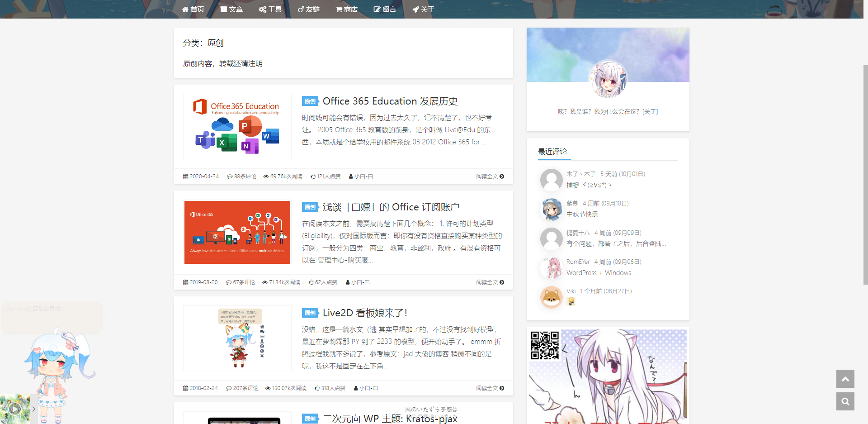Open the 中秋节快乐 comment by 紫慕

coord(582,214)
